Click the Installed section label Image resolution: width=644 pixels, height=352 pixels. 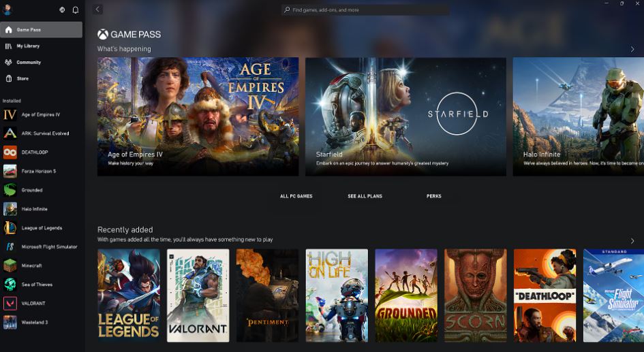(12, 101)
